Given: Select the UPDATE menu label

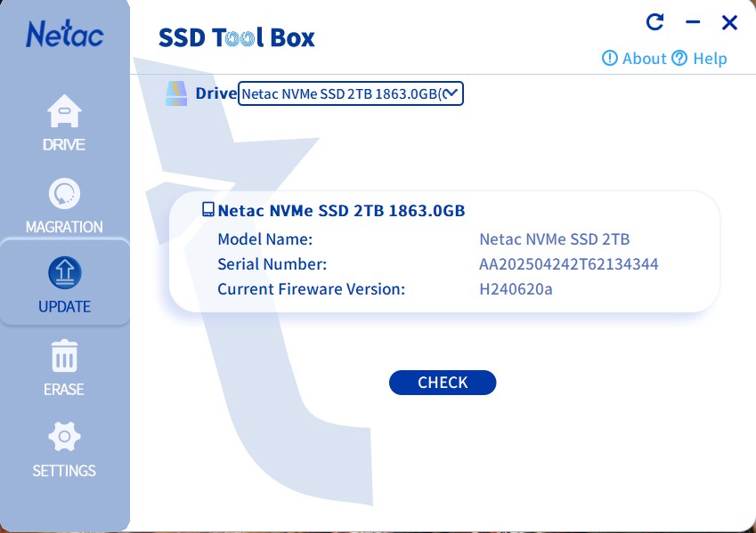Looking at the screenshot, I should coord(65,306).
